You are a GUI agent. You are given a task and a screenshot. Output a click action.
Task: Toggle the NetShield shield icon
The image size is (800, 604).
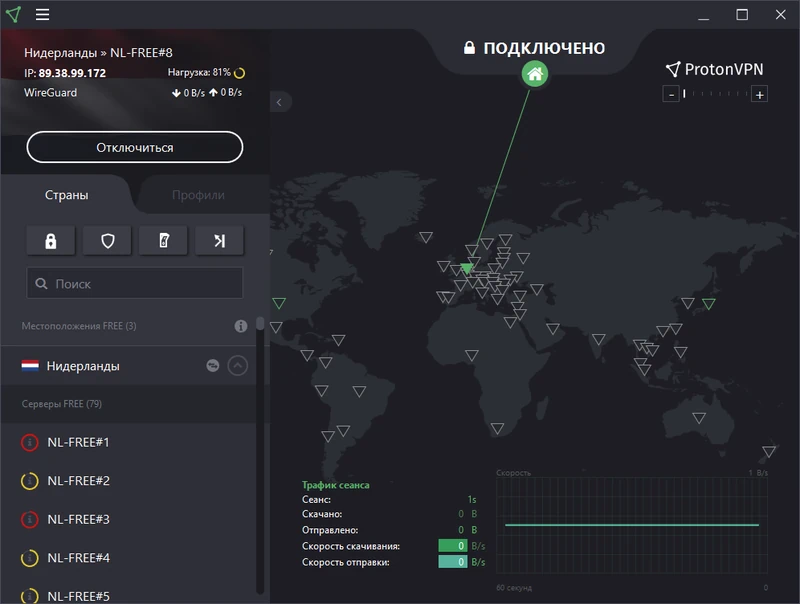coord(106,240)
